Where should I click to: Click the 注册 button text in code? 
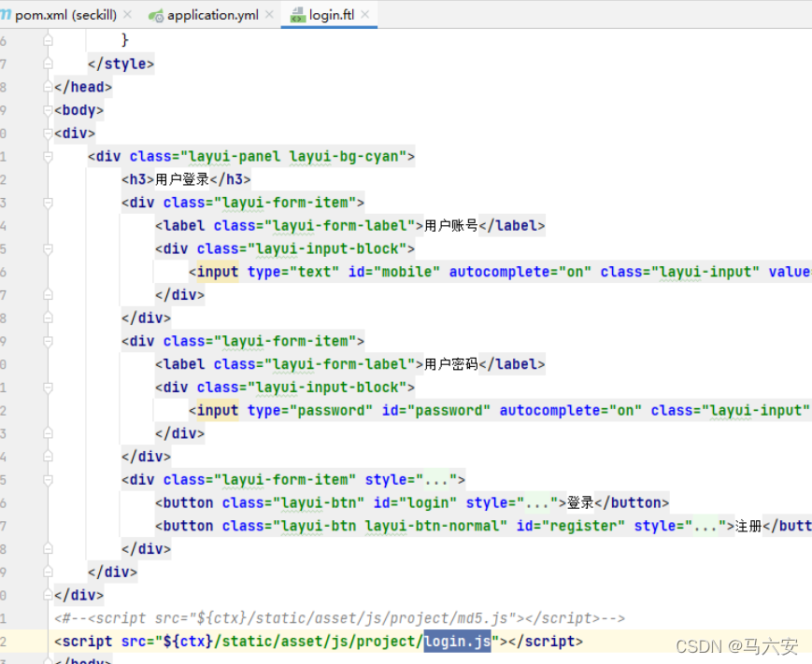coord(748,527)
